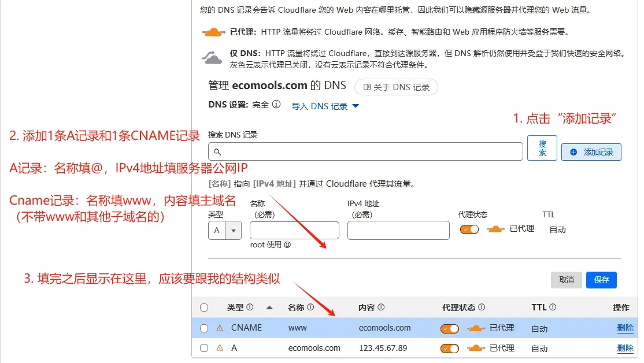
Task: Click the 名称 (必需) input field
Action: [x=294, y=231]
